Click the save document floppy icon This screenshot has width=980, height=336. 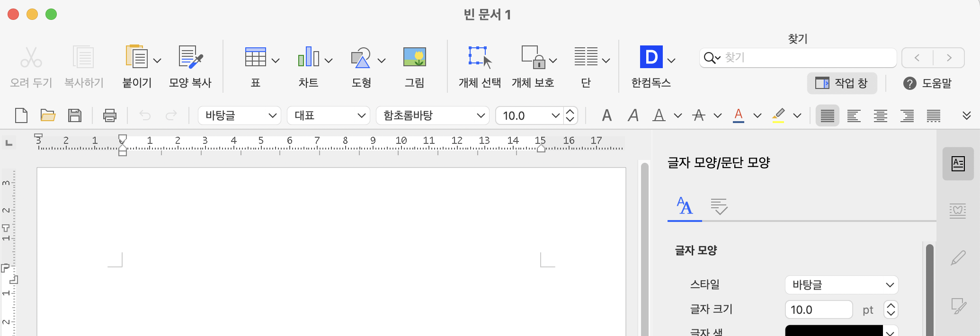click(x=75, y=115)
